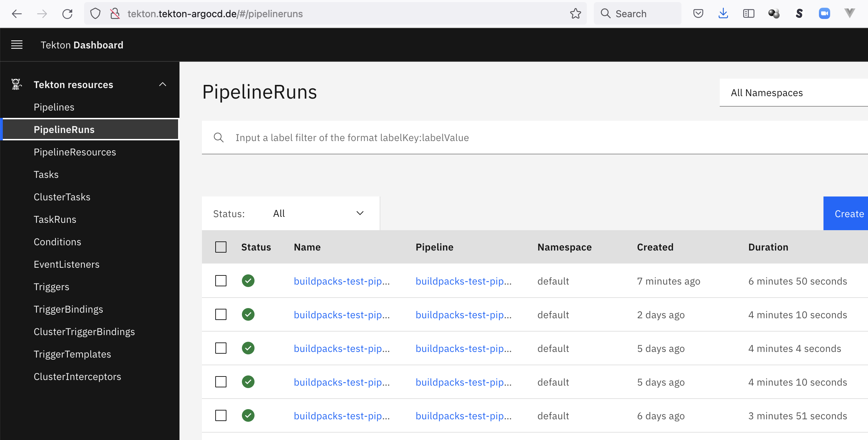Viewport: 868px width, 440px height.
Task: Click the browser reload page icon
Action: coord(67,14)
